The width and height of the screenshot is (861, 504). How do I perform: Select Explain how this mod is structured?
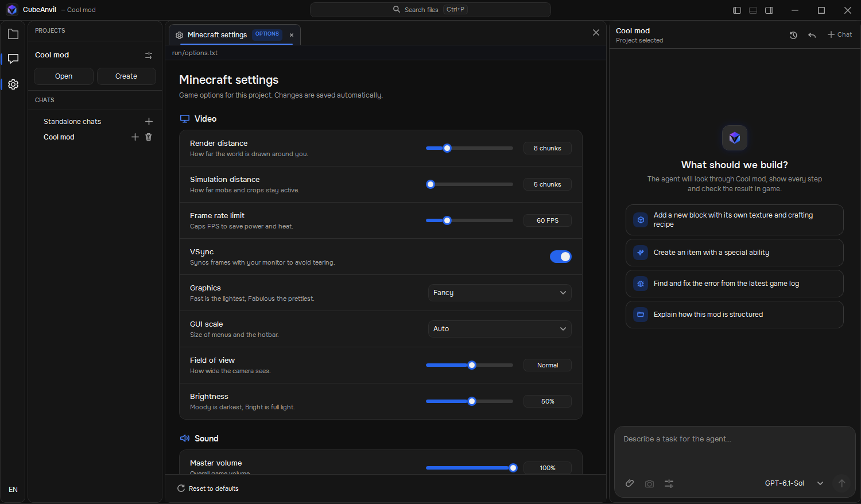[x=734, y=315]
